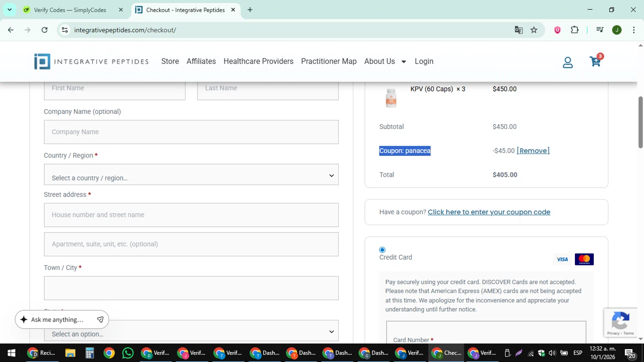Click the Total amount $405.00
The image size is (644, 362).
click(x=505, y=175)
